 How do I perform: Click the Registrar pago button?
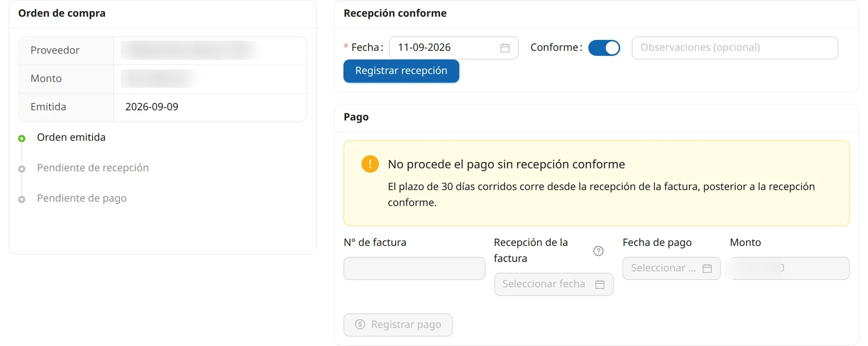pyautogui.click(x=398, y=325)
